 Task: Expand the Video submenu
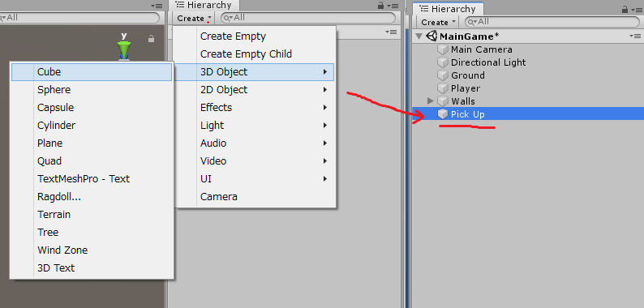[254, 161]
